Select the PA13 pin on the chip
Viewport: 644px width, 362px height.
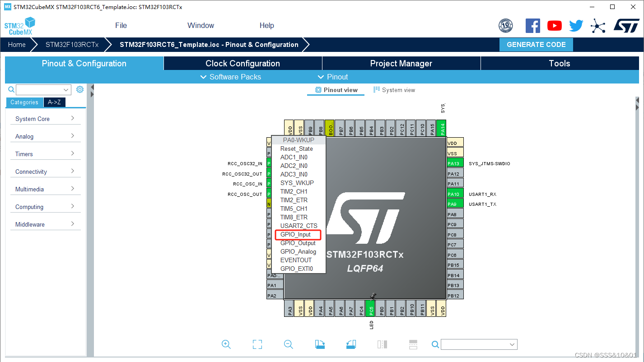click(455, 163)
